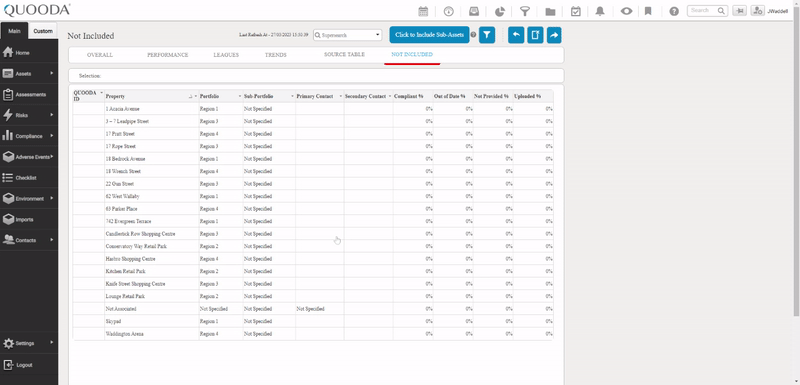800x385 pixels.
Task: Switch to the LEAGUES tab
Action: 226,55
